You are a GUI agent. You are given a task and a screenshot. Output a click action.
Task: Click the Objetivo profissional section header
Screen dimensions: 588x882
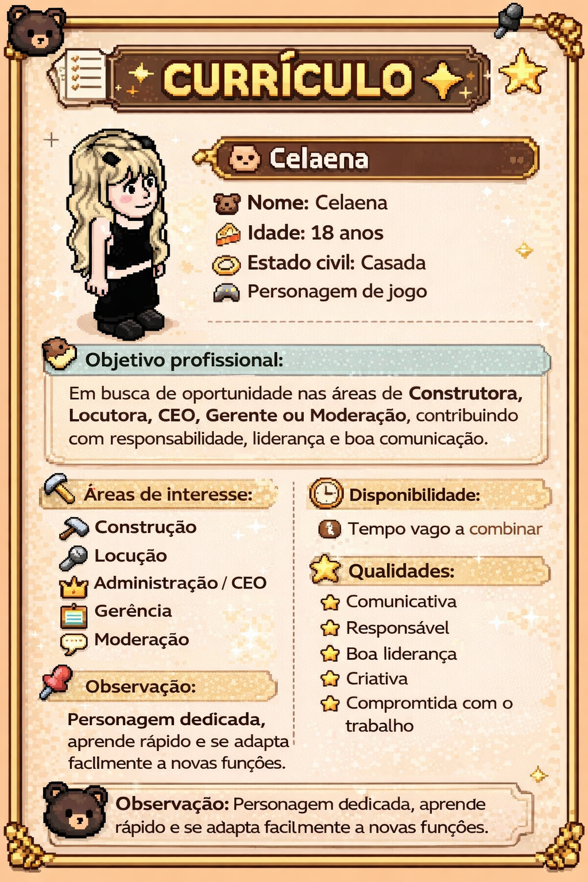tap(296, 360)
